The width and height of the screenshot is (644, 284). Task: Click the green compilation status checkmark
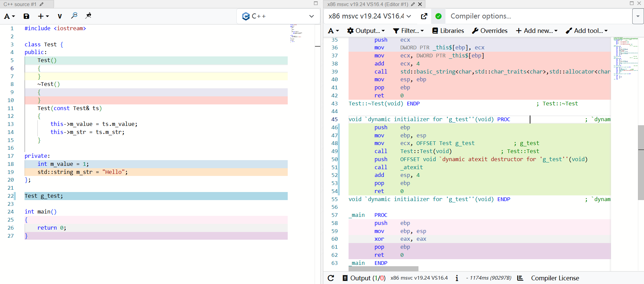click(x=438, y=16)
